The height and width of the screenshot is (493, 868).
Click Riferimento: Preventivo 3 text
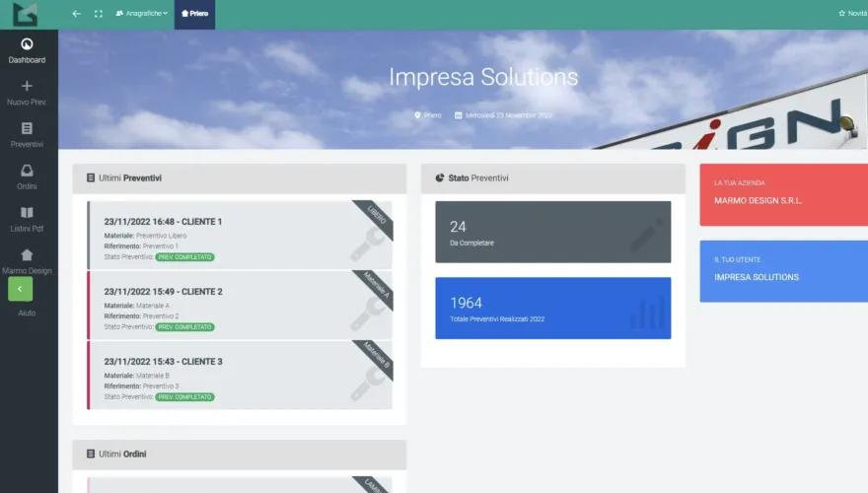(x=141, y=387)
